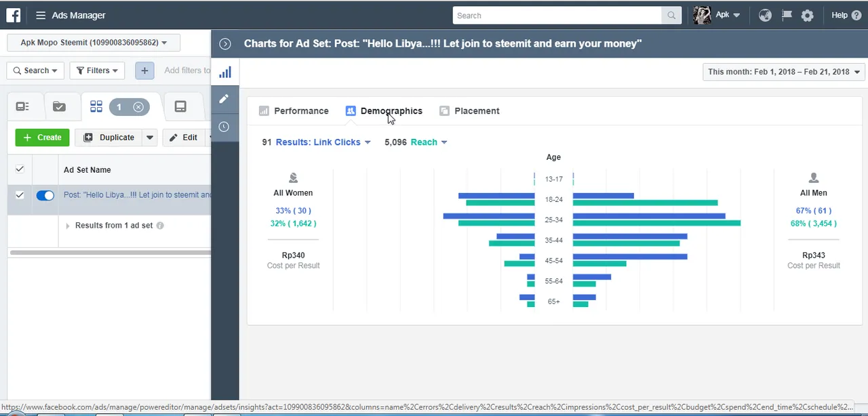Click the men 25-34 green reach bar
This screenshot has height=416, width=868.
pos(656,223)
